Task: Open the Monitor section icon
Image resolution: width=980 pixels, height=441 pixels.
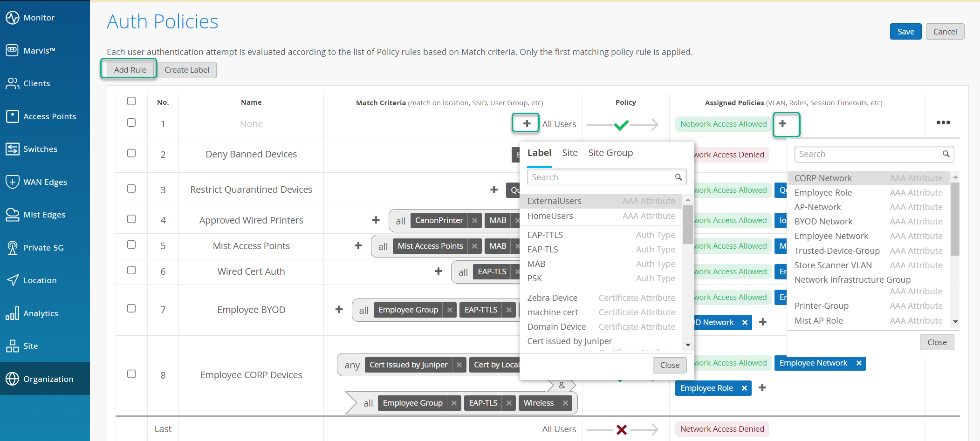Action: 12,18
